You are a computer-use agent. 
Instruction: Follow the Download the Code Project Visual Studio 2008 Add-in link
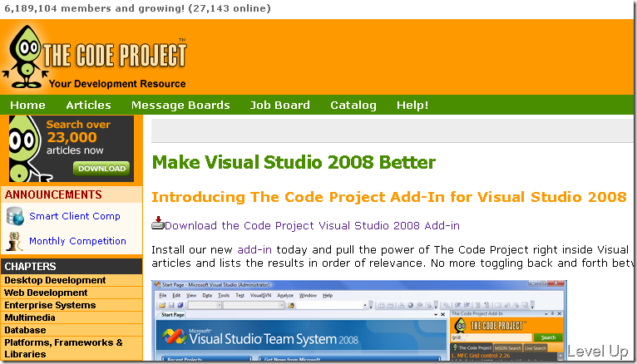[x=312, y=225]
